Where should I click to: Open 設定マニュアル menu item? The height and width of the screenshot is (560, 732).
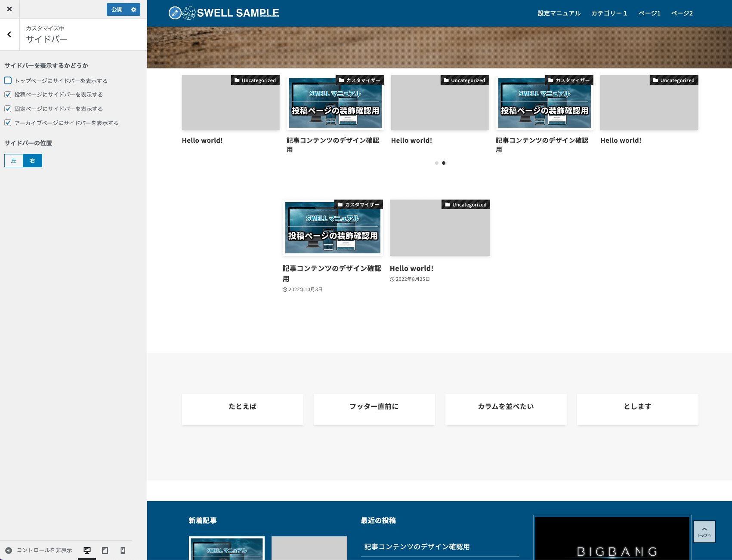559,13
